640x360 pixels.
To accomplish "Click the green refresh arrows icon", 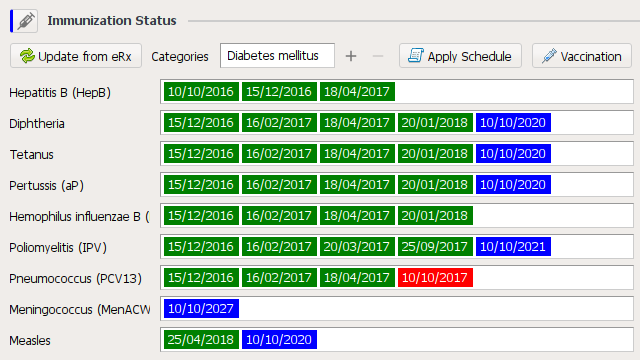I will tap(27, 56).
